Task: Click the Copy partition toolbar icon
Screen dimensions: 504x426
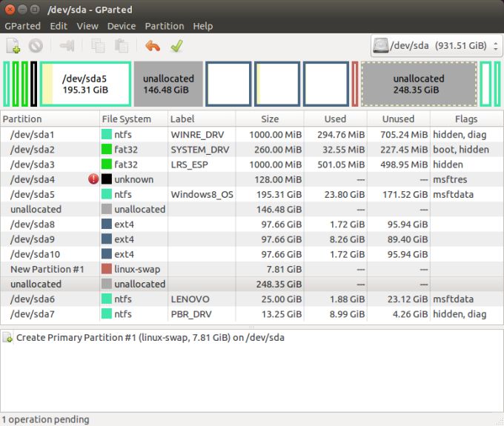Action: [98, 46]
